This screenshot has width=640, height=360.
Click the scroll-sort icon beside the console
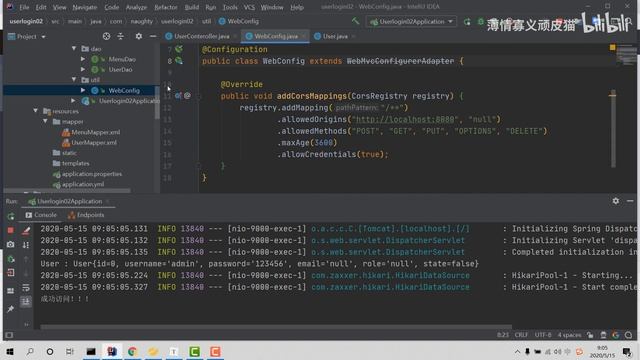26,245
